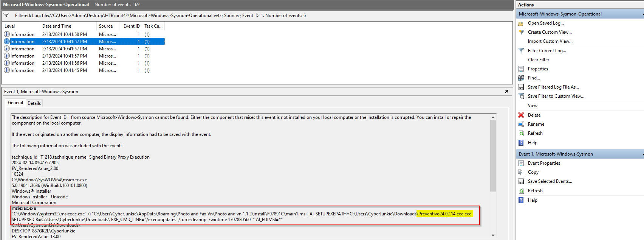Image resolution: width=644 pixels, height=240 pixels.
Task: Click the Rename icon in Actions pane
Action: [521, 124]
